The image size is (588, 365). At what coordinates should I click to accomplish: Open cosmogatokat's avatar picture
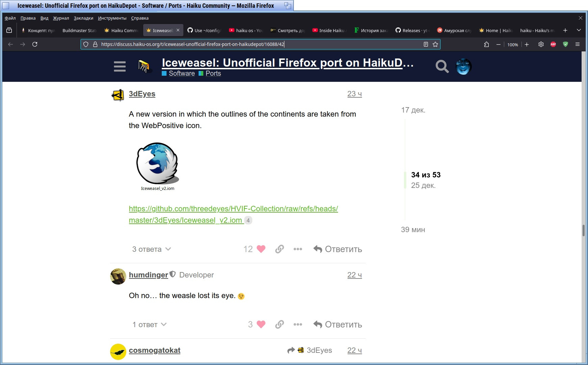pyautogui.click(x=118, y=352)
